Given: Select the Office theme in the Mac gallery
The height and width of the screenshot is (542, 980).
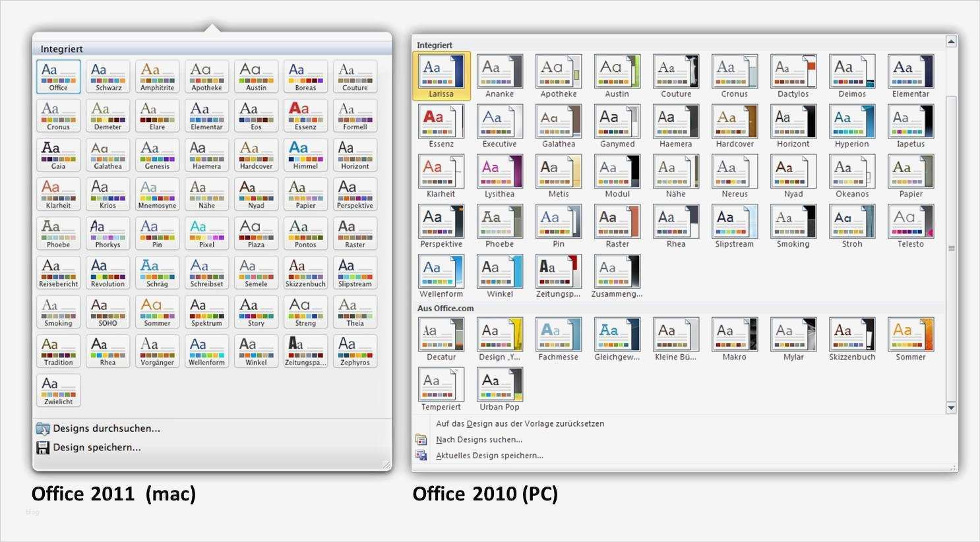Looking at the screenshot, I should click(x=59, y=76).
